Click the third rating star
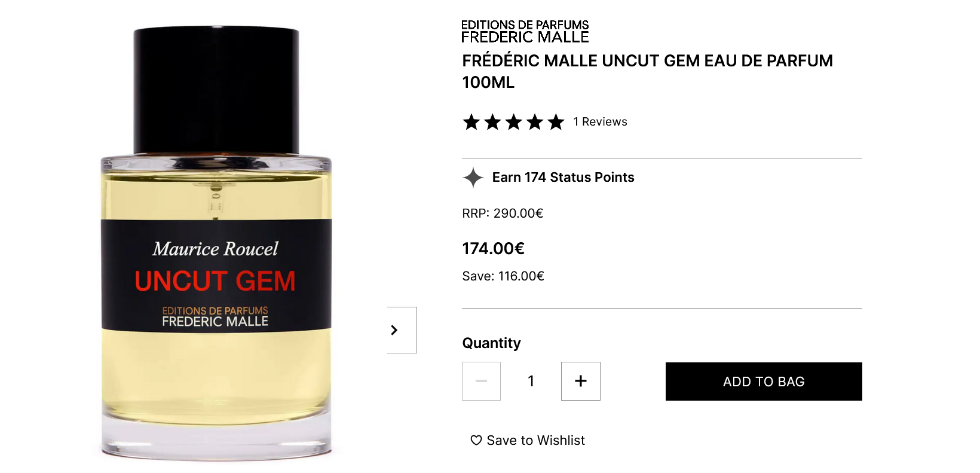This screenshot has width=980, height=473. click(x=513, y=122)
